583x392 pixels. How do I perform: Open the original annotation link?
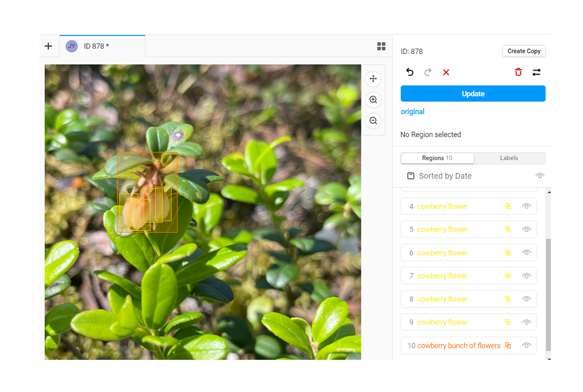point(413,112)
